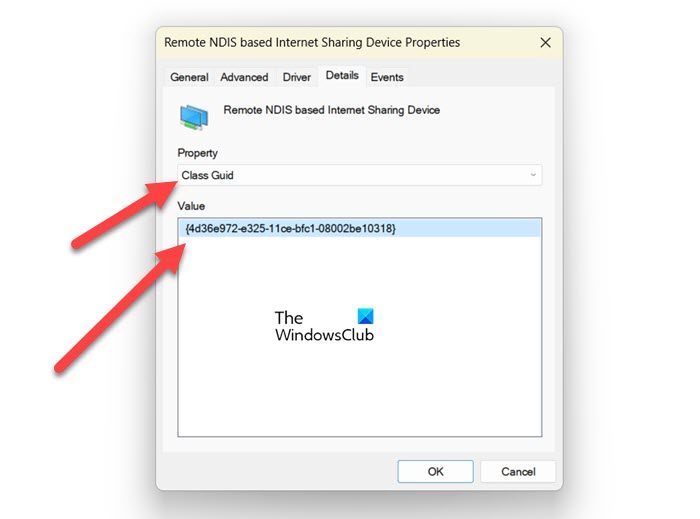Click the upper red arrow annotation
700x519 pixels.
[124, 213]
